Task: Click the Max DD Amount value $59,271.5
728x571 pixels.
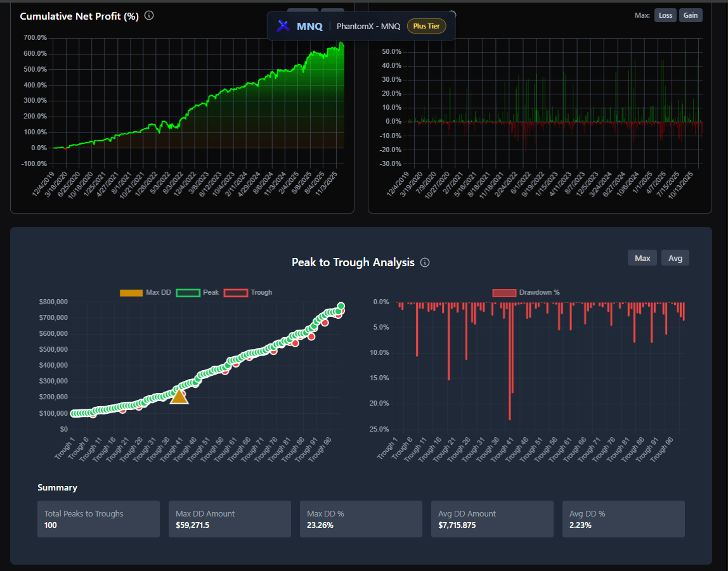Action: coord(192,525)
